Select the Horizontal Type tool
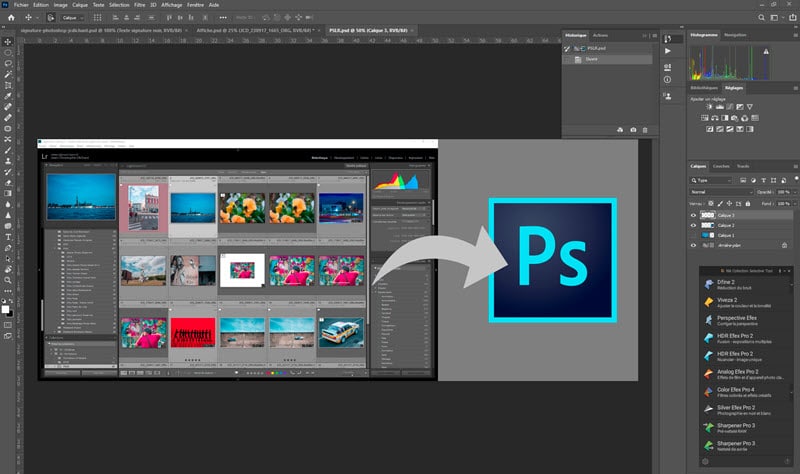Viewport: 800px width, 474px height. coord(8,237)
